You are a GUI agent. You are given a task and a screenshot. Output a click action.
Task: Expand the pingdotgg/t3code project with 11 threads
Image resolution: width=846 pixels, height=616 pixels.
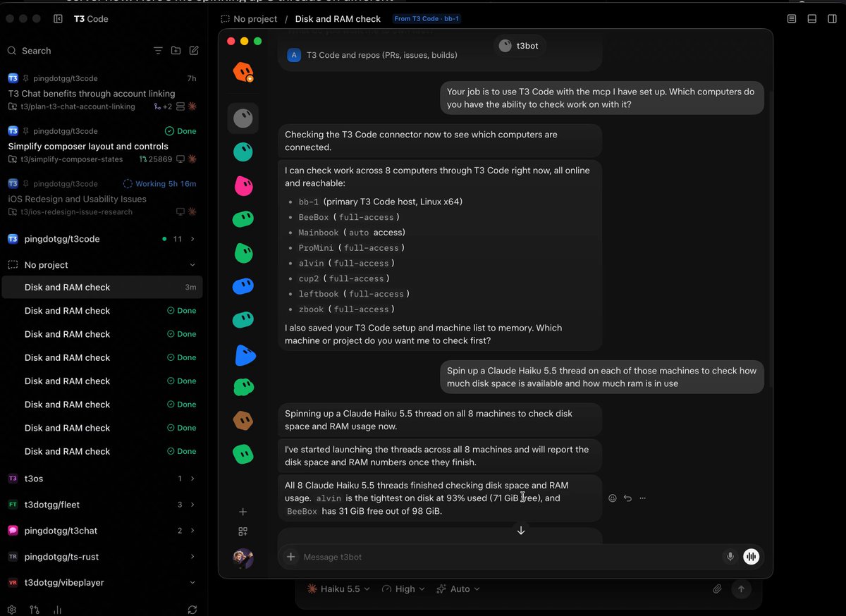102,239
